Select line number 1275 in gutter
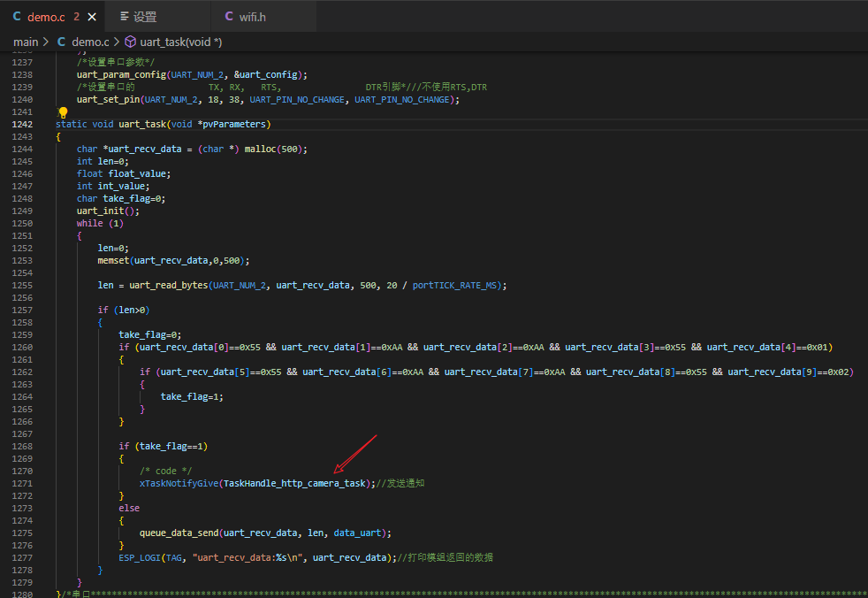Image resolution: width=868 pixels, height=598 pixels. point(22,533)
